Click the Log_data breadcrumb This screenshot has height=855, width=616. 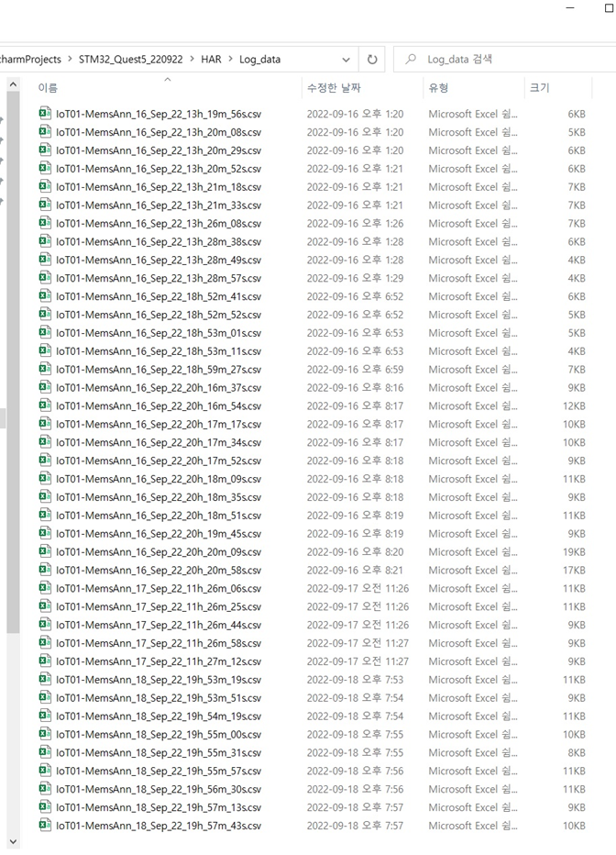[x=259, y=60]
